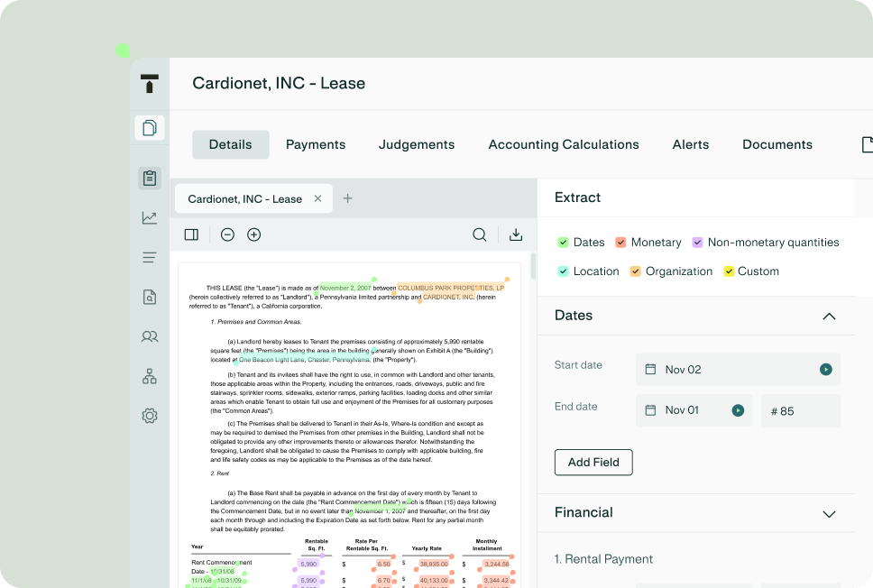873x588 pixels.
Task: Click the 6.50 rate per sq. ft. cell
Action: [384, 564]
